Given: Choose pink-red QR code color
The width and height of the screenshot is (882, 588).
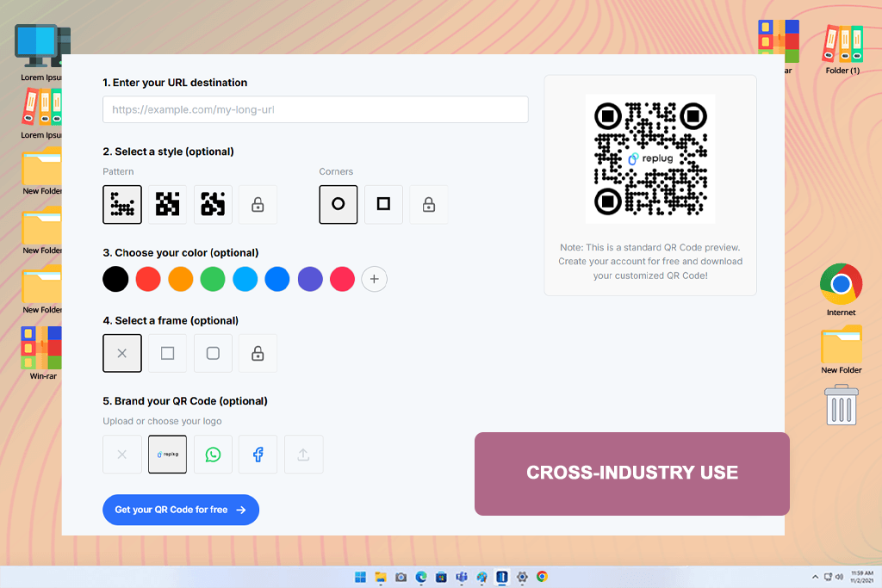Looking at the screenshot, I should click(x=342, y=279).
